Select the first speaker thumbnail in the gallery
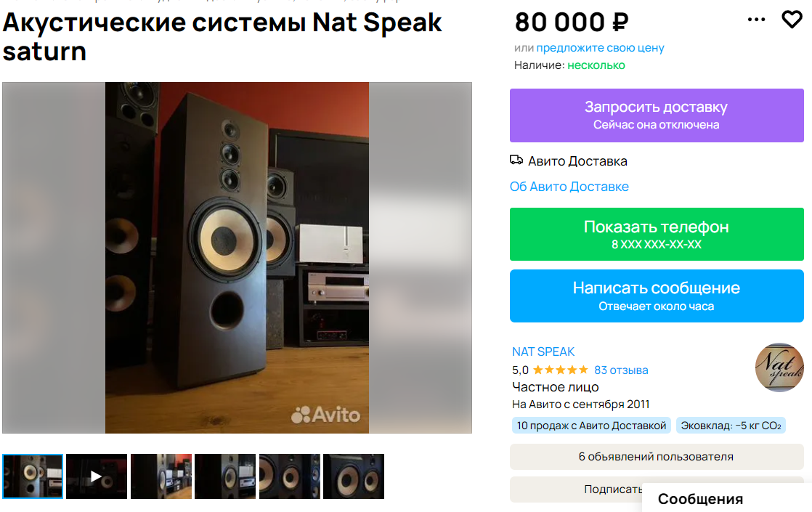 click(33, 476)
